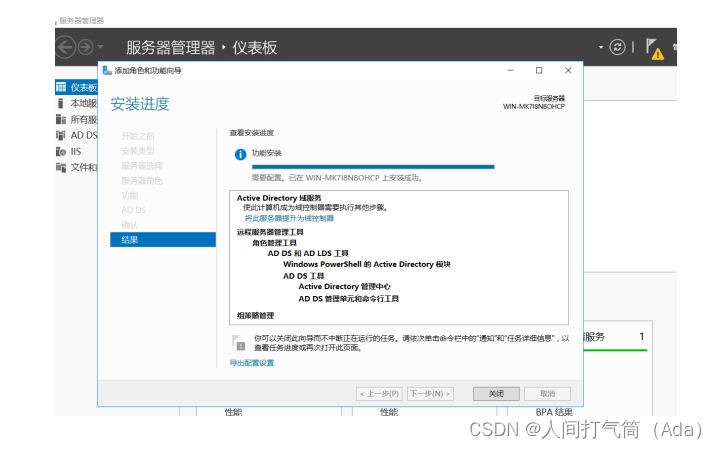717x449 pixels.
Task: Select the 安装类型 wizard step
Action: pos(138,151)
